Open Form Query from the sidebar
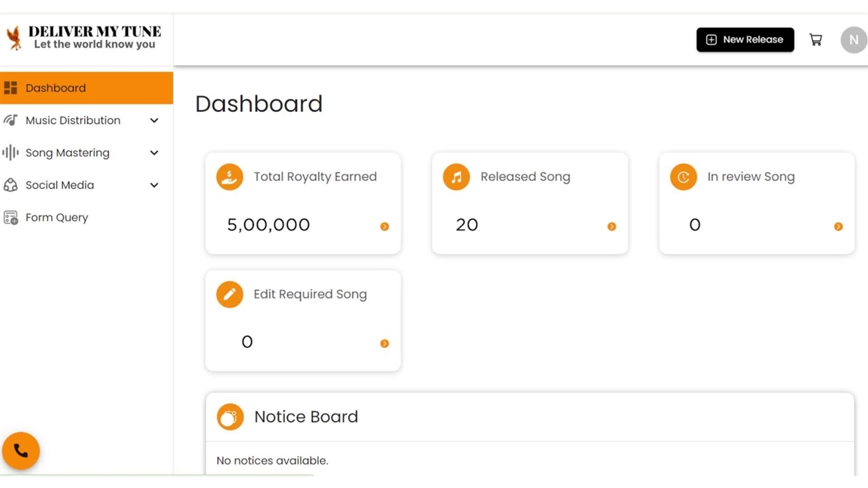 [57, 218]
